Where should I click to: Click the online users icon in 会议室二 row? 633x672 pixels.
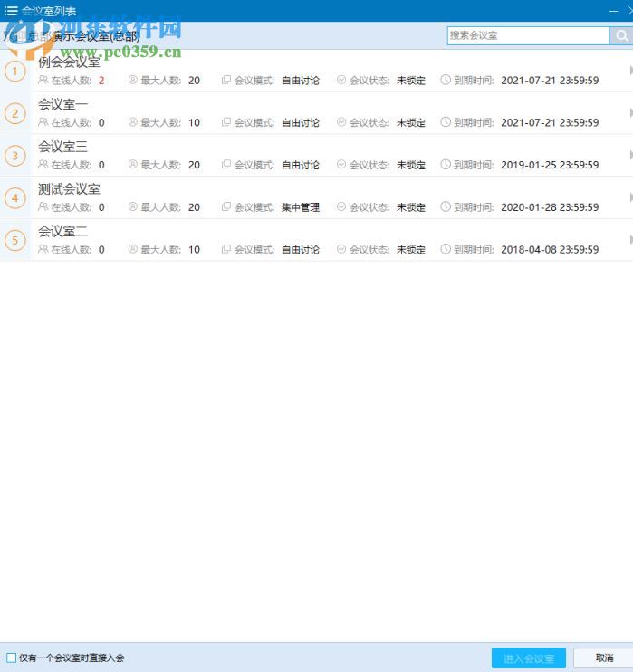(43, 248)
